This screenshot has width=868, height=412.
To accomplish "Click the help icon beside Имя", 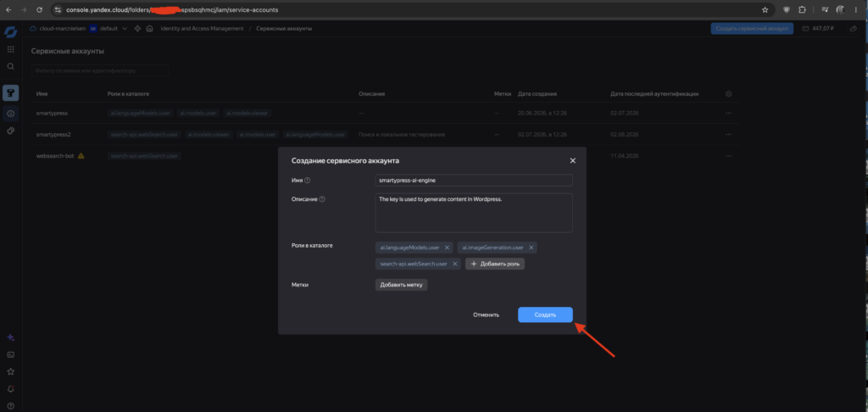I will click(308, 180).
